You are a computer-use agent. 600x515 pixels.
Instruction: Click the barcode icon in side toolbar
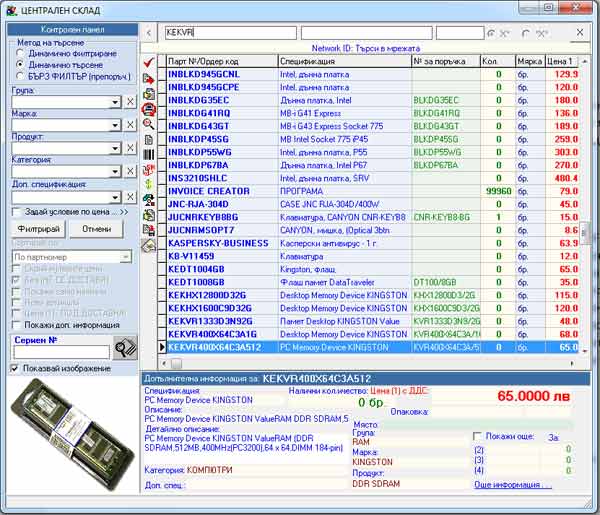coord(148,155)
